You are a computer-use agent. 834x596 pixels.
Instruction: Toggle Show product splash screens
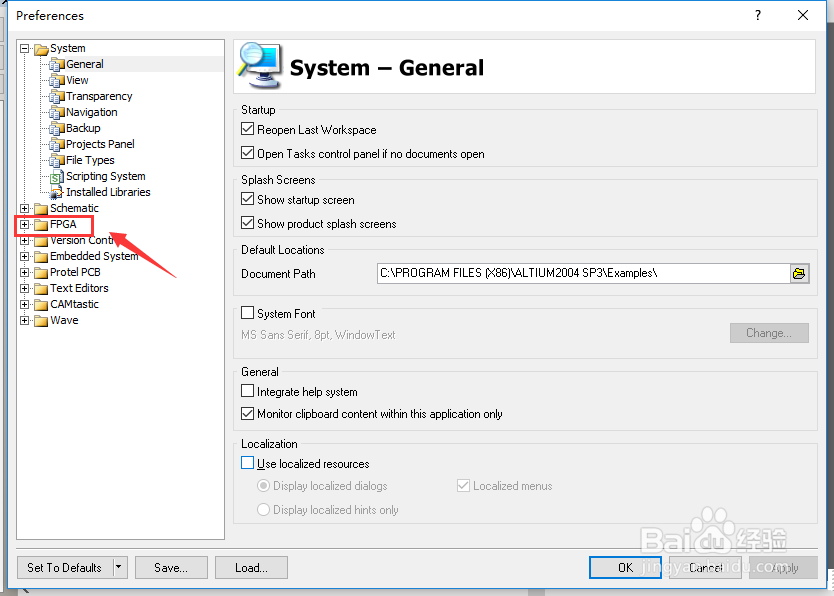point(247,223)
